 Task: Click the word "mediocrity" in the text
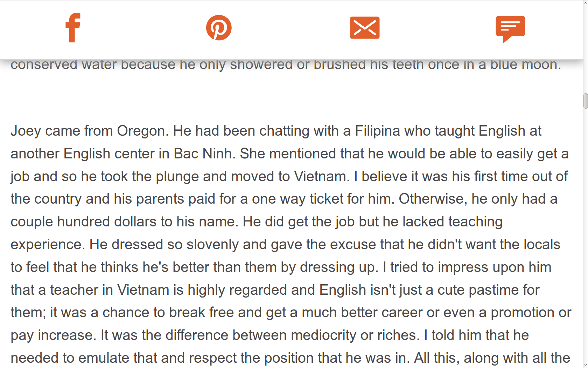point(324,335)
